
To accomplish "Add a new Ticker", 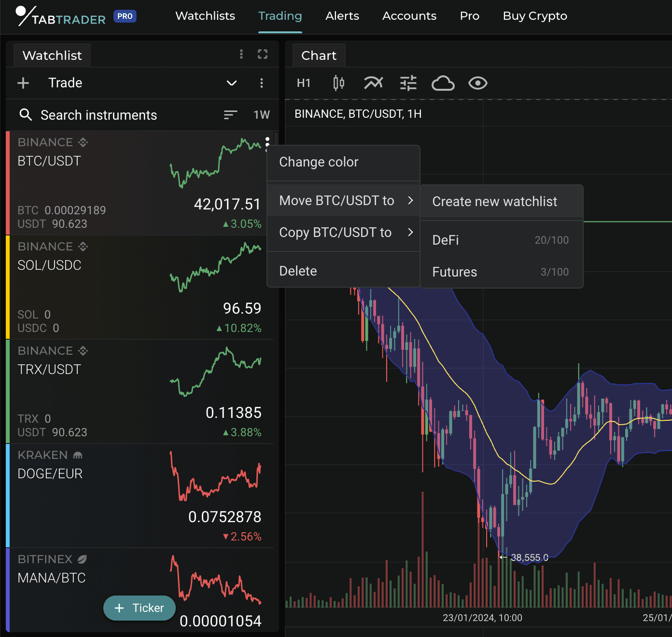I will point(139,608).
